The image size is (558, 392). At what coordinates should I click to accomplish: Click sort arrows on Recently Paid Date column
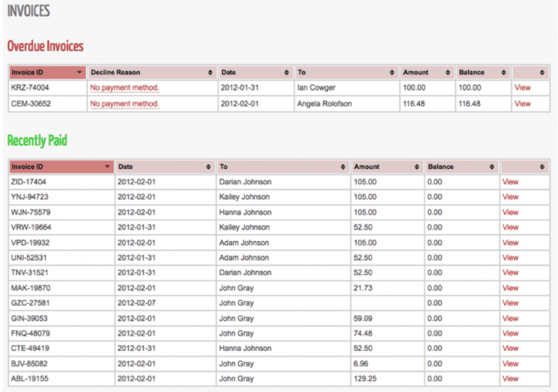point(208,167)
